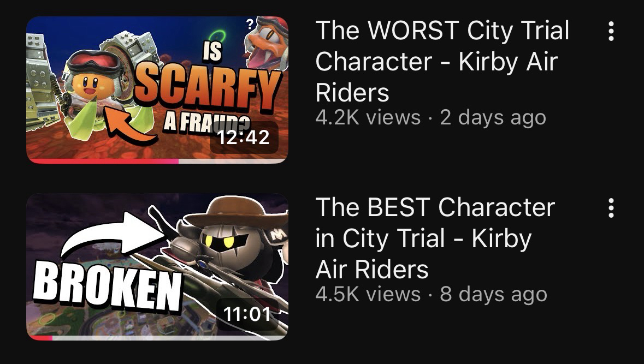Screen dimensions: 644x364
Task: Open the three-dot menu for BEST Character video
Action: coord(611,207)
